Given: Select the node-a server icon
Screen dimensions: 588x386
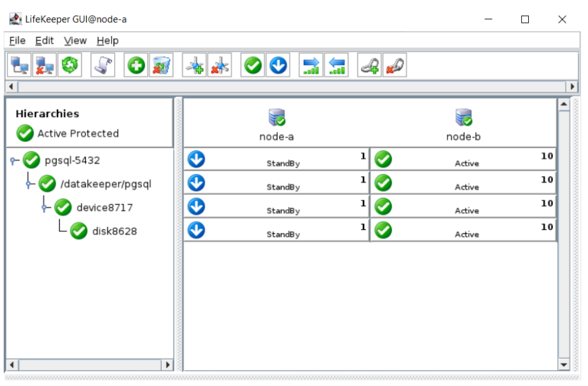Looking at the screenshot, I should [277, 117].
